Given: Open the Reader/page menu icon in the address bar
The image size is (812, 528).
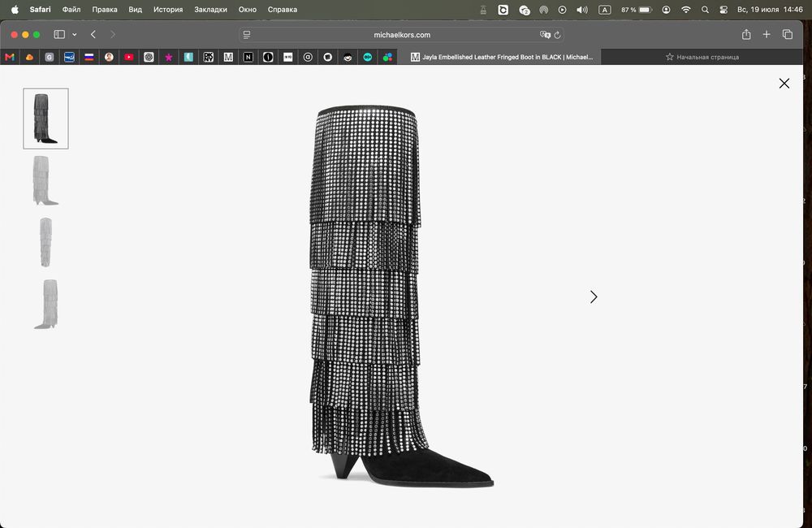Looking at the screenshot, I should [247, 35].
